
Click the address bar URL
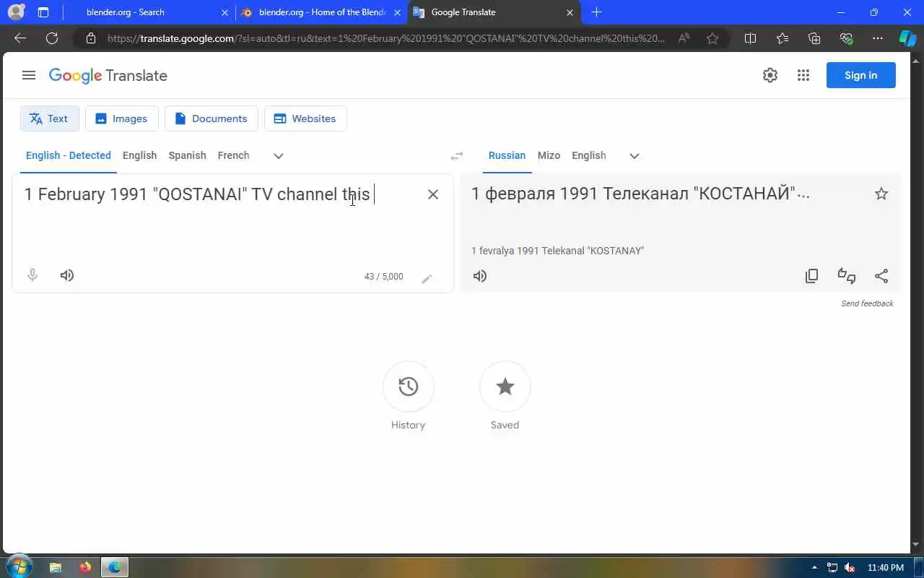pyautogui.click(x=386, y=38)
